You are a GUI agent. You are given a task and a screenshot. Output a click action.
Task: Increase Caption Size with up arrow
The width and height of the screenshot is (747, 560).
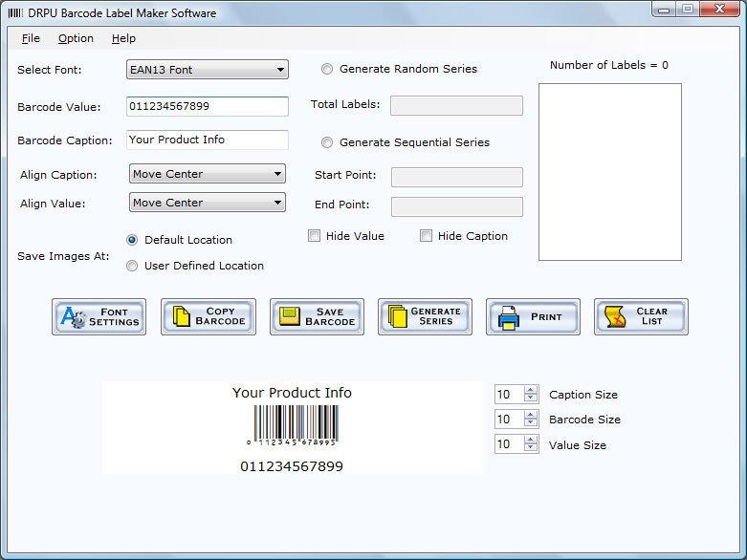[x=531, y=390]
